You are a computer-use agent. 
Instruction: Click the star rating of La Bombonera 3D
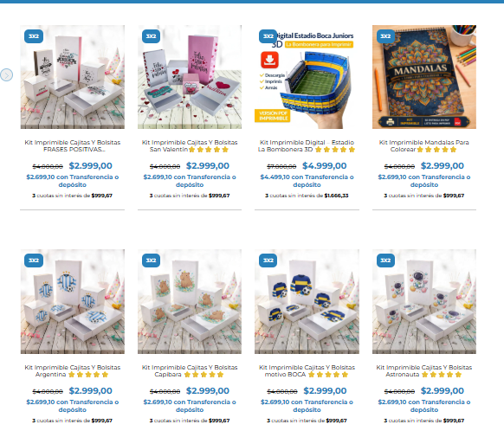[335, 150]
